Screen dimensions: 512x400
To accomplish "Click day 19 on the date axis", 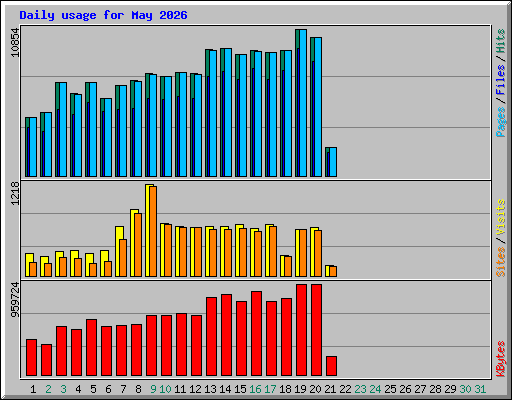I will tap(300, 389).
